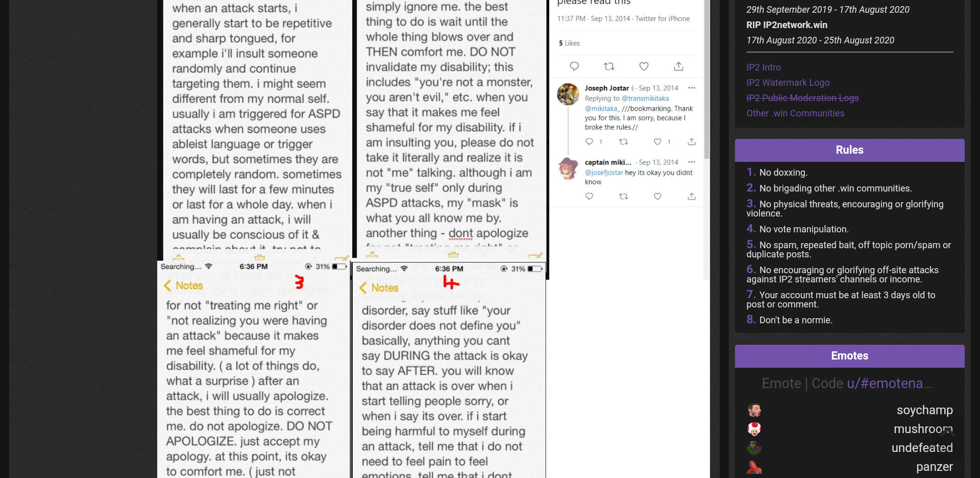
Task: Click reply icon under main tweet
Action: click(x=574, y=66)
